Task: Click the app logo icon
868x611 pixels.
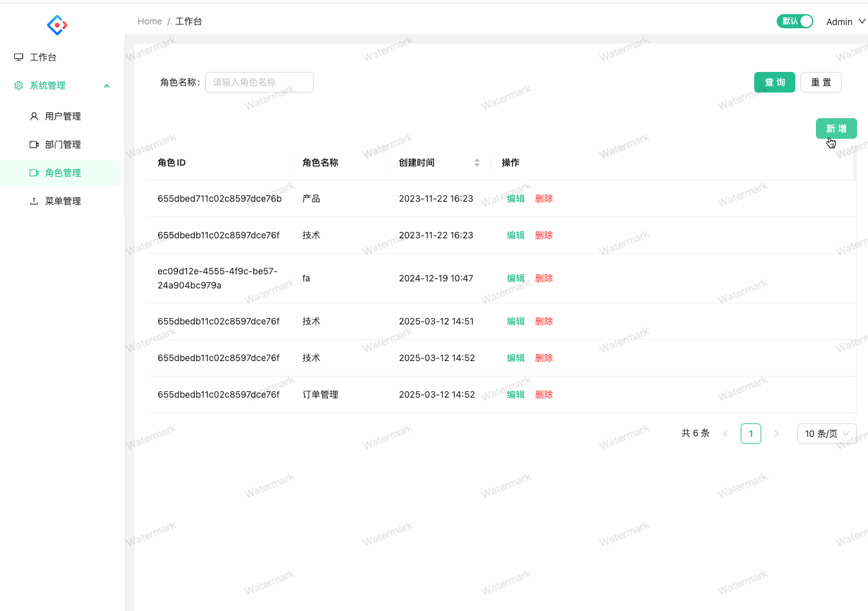Action: click(x=57, y=25)
